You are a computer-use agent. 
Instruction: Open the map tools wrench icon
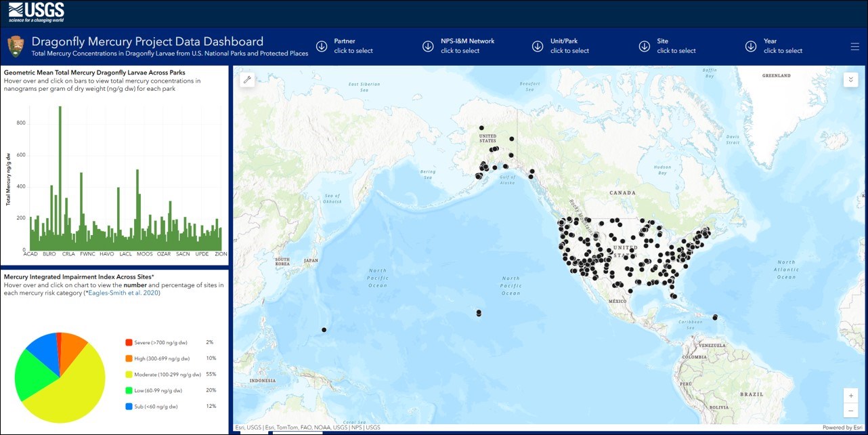point(247,80)
